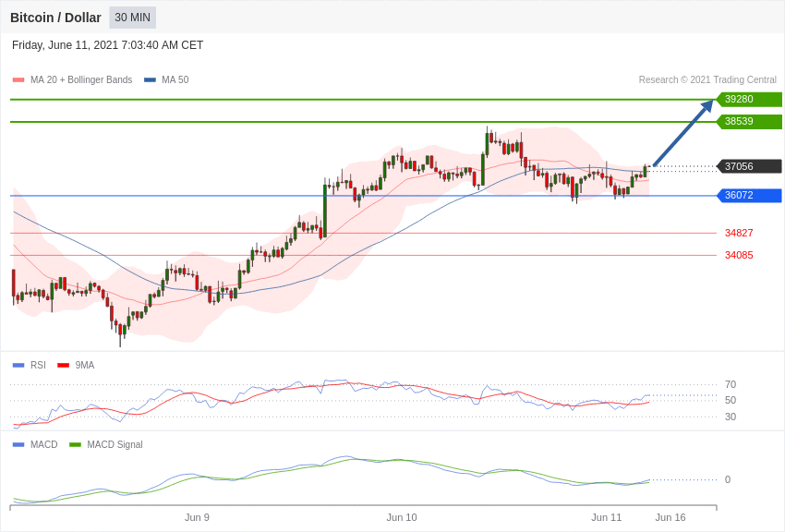Click the Jun 9 date axis label

197,517
